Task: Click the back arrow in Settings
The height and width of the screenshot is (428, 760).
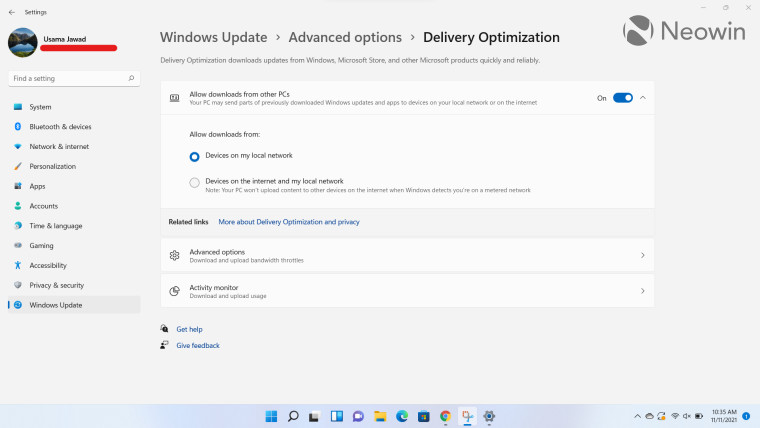Action: tap(12, 12)
